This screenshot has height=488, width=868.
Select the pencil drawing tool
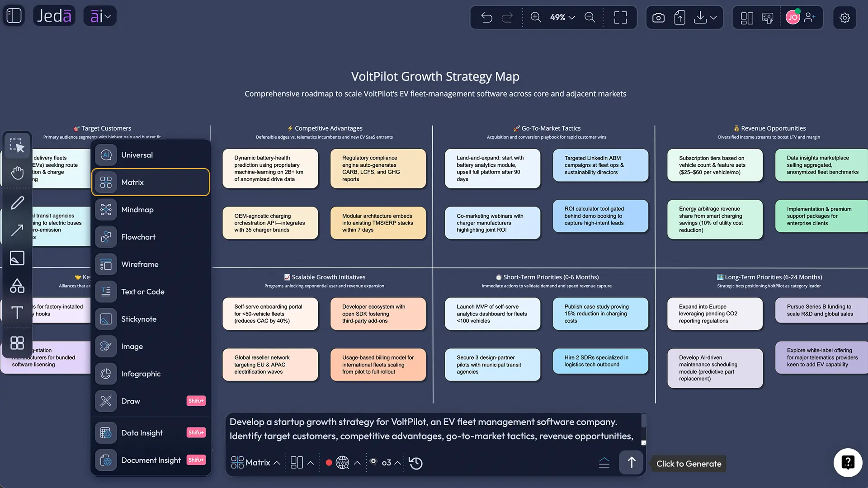point(17,203)
